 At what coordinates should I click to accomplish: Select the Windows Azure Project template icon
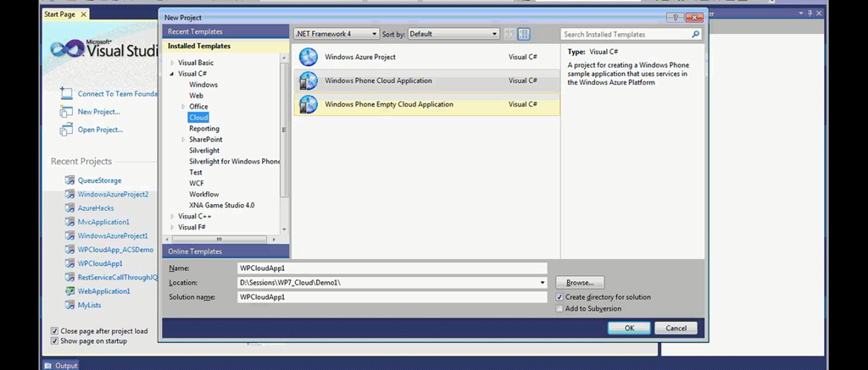tap(309, 57)
